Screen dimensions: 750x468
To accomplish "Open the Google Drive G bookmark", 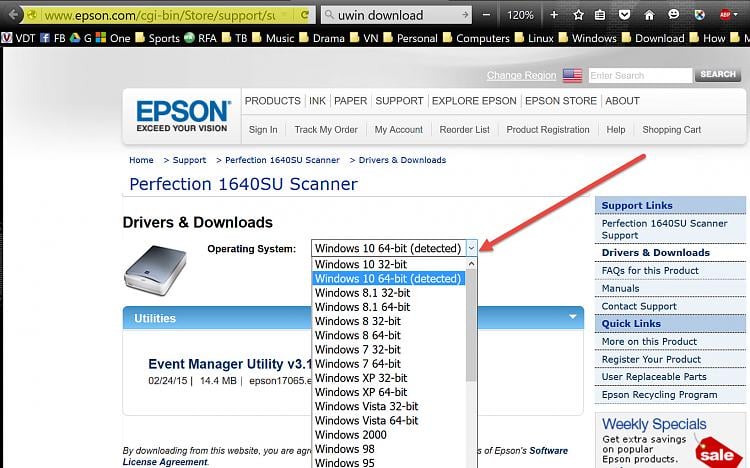I will pos(80,38).
